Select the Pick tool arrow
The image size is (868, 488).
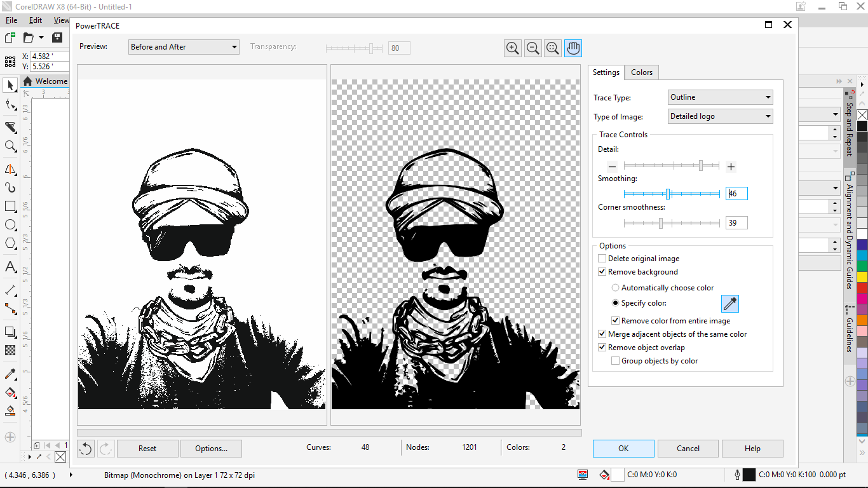pyautogui.click(x=10, y=85)
